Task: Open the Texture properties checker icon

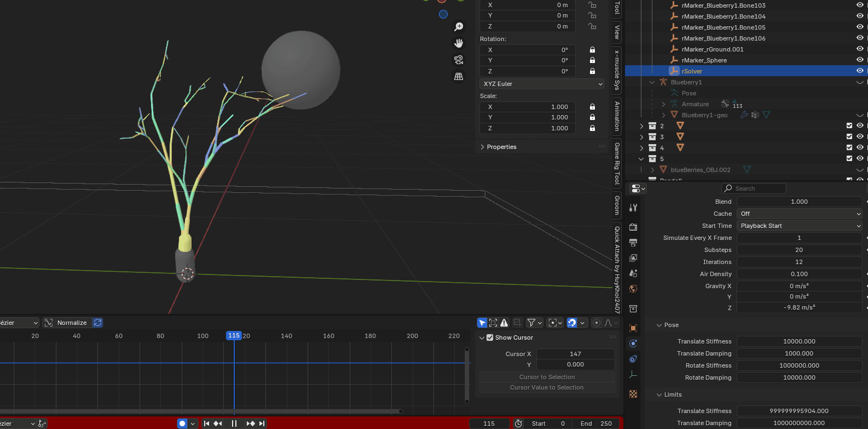Action: (633, 394)
